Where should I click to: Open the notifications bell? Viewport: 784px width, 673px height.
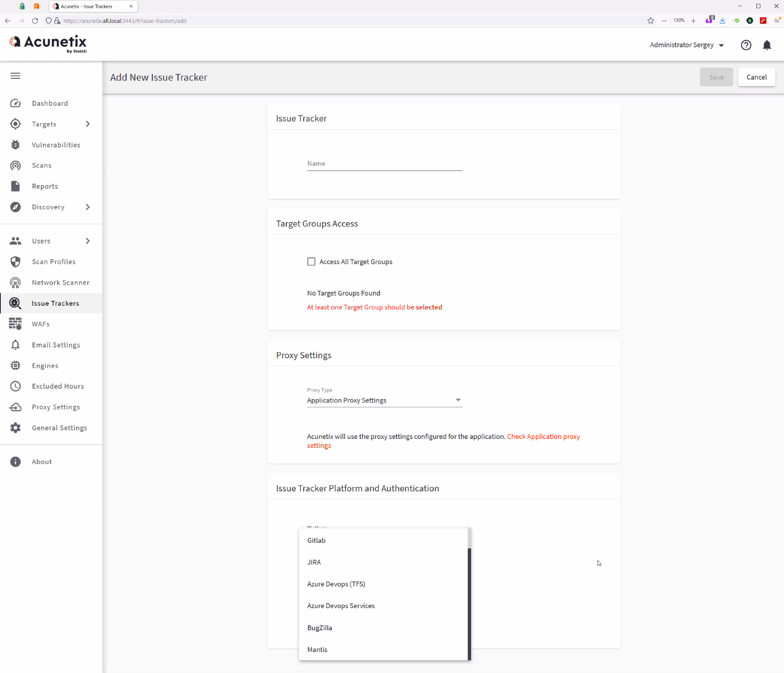[767, 45]
